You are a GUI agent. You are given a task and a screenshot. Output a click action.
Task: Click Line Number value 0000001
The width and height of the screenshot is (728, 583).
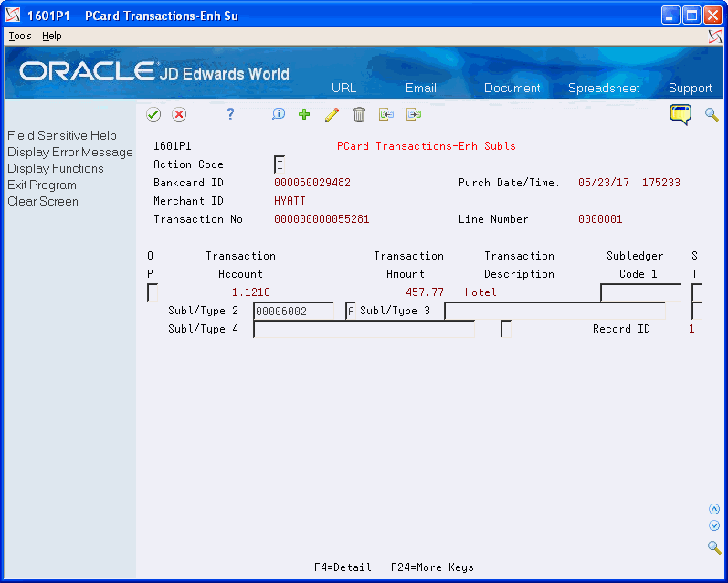(600, 219)
